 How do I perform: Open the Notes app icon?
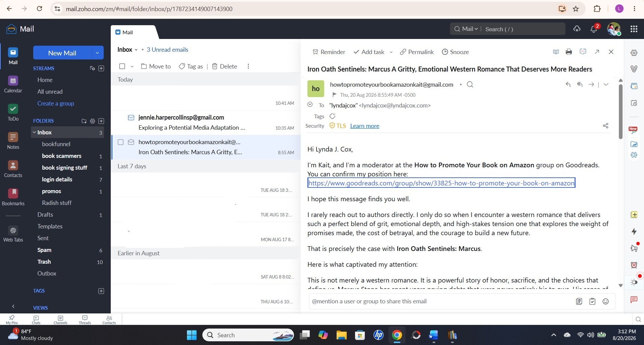click(13, 141)
